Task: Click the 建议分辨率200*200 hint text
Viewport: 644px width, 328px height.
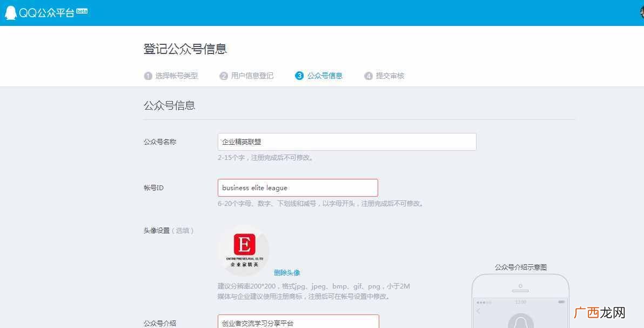Action: (314, 286)
